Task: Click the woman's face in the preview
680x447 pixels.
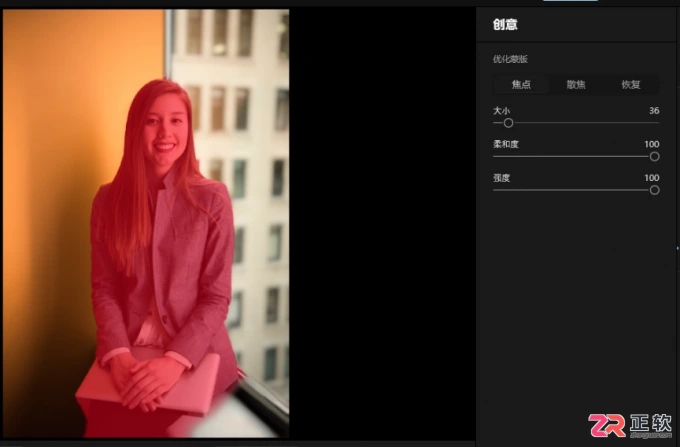Action: [166, 129]
